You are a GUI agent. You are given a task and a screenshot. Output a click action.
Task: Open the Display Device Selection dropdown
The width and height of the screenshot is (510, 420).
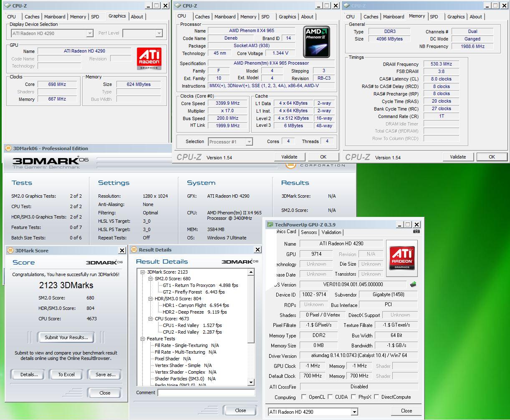[x=90, y=33]
